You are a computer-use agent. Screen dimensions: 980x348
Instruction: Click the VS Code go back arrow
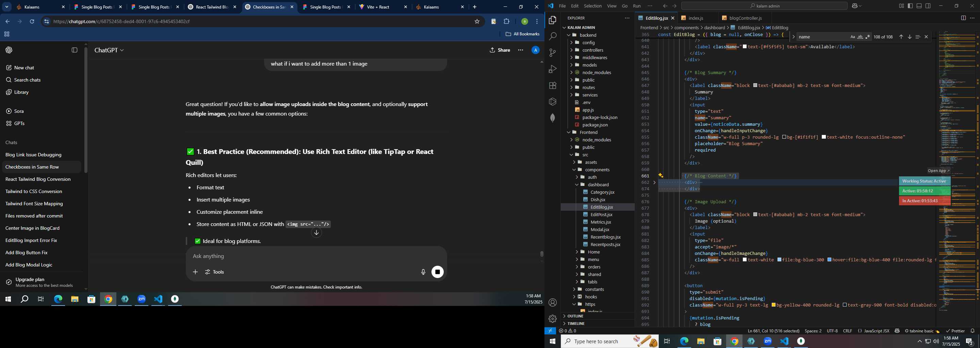point(665,6)
